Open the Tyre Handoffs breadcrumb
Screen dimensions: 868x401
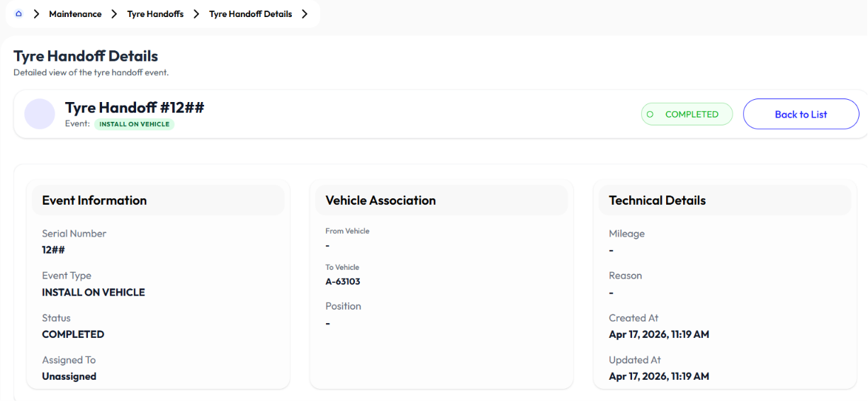(x=155, y=14)
